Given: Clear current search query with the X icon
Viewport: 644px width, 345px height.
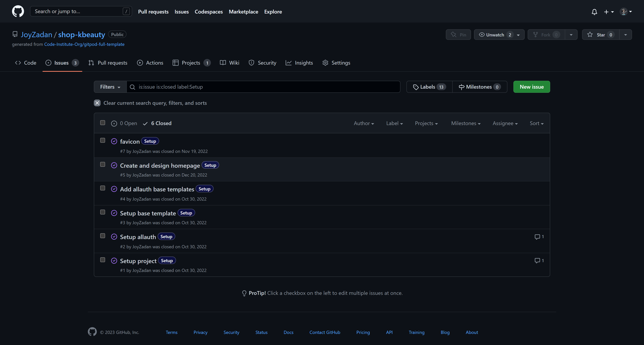Looking at the screenshot, I should point(97,103).
